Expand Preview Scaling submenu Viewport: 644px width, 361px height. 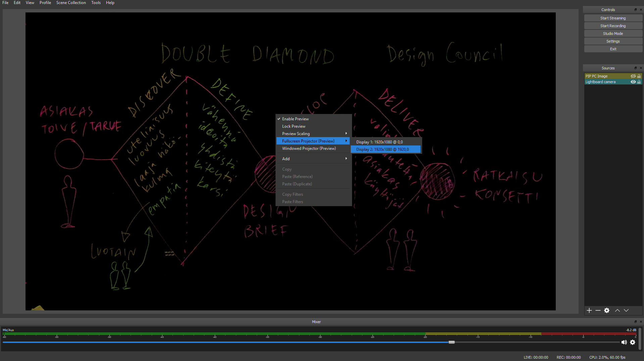(x=313, y=134)
